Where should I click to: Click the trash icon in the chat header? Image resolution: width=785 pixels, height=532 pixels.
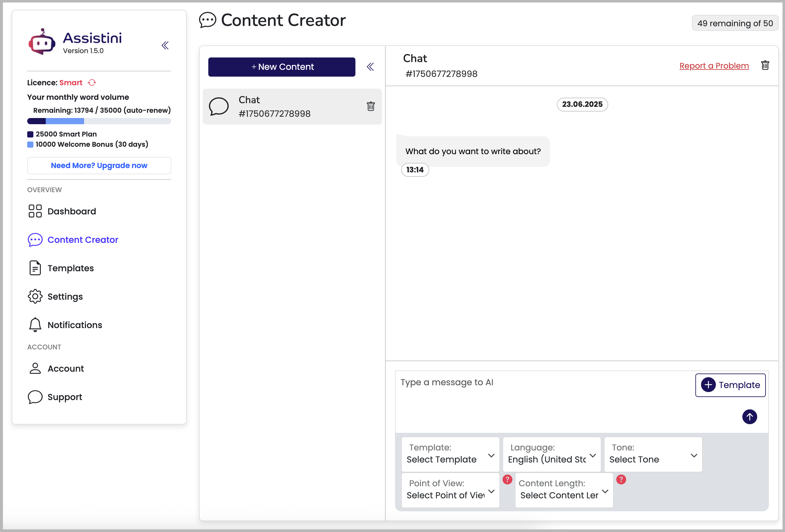point(765,65)
